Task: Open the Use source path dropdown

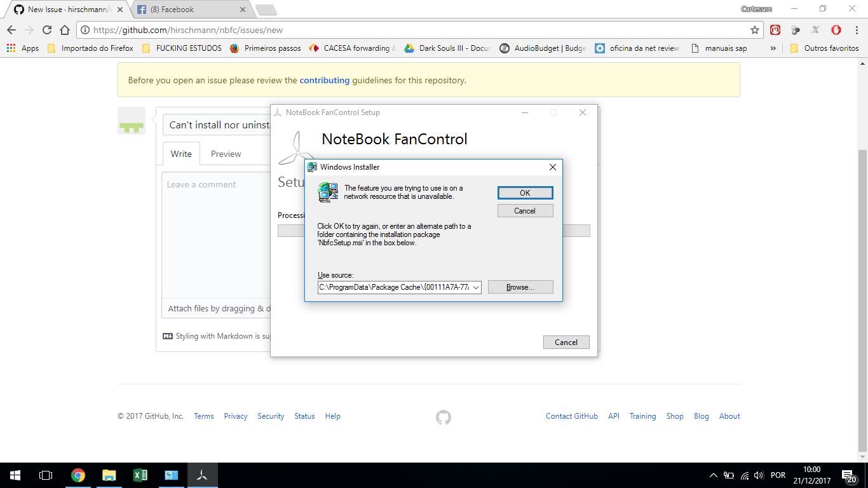Action: point(475,287)
